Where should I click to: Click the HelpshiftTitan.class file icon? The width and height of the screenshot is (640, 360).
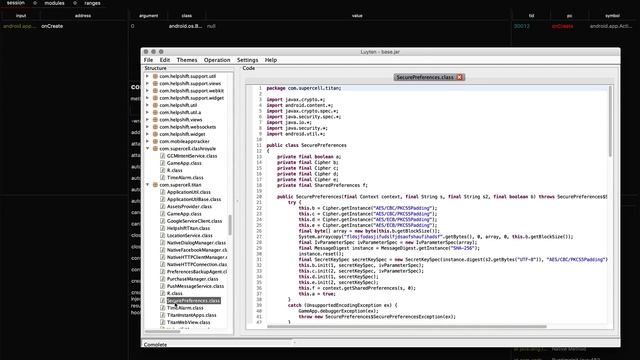162,228
